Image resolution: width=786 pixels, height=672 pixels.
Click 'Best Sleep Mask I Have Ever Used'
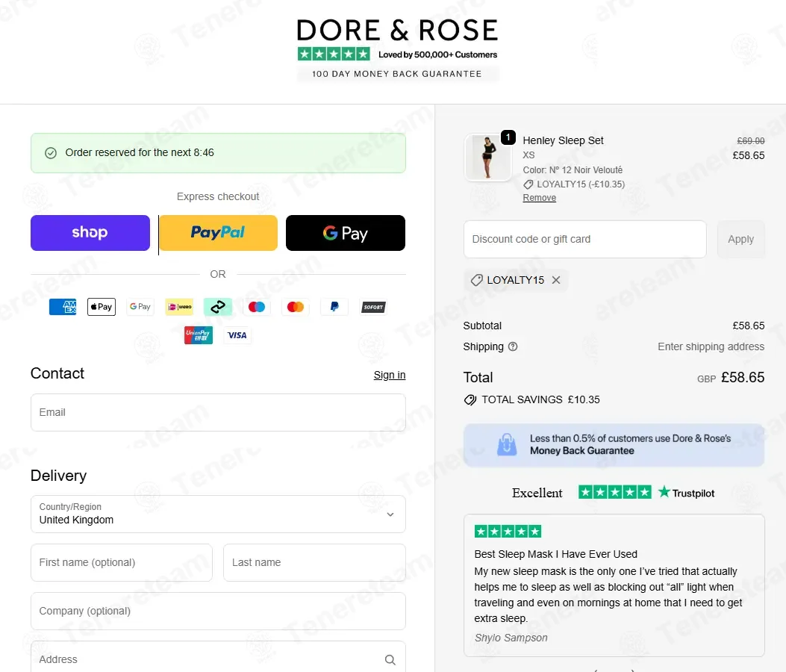(556, 554)
